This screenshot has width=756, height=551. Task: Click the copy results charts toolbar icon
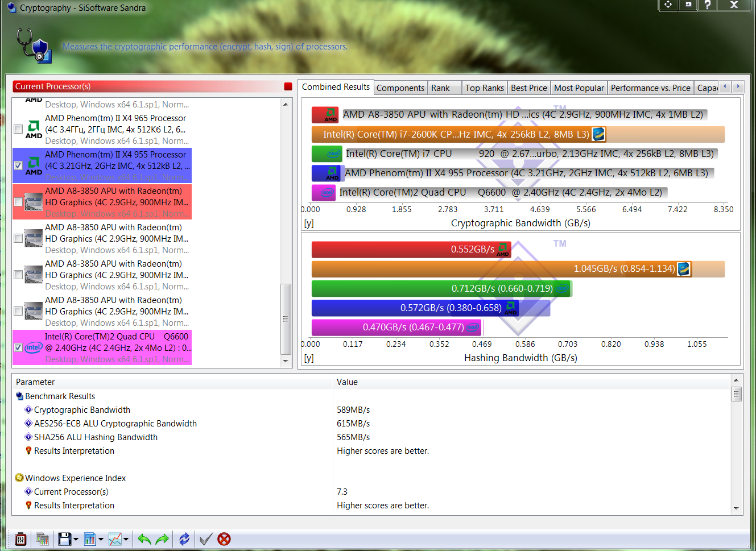point(42,538)
